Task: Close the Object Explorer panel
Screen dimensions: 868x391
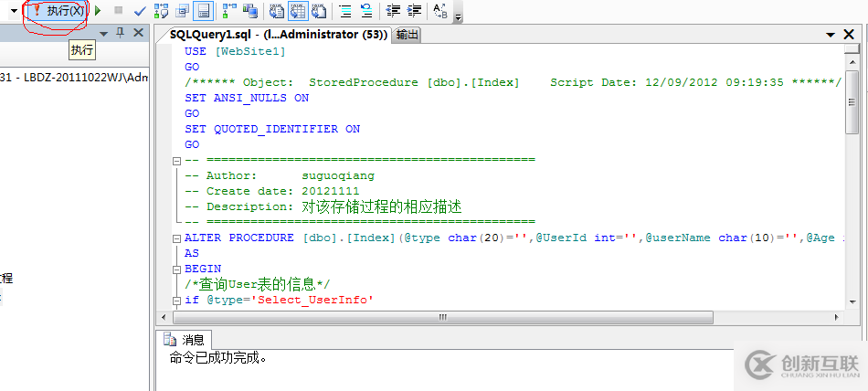Action: tap(138, 33)
